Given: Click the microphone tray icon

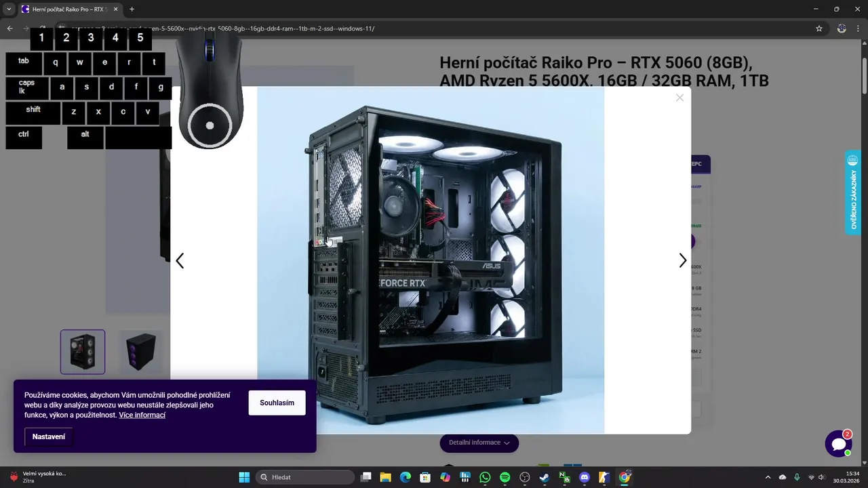Looking at the screenshot, I should (797, 477).
